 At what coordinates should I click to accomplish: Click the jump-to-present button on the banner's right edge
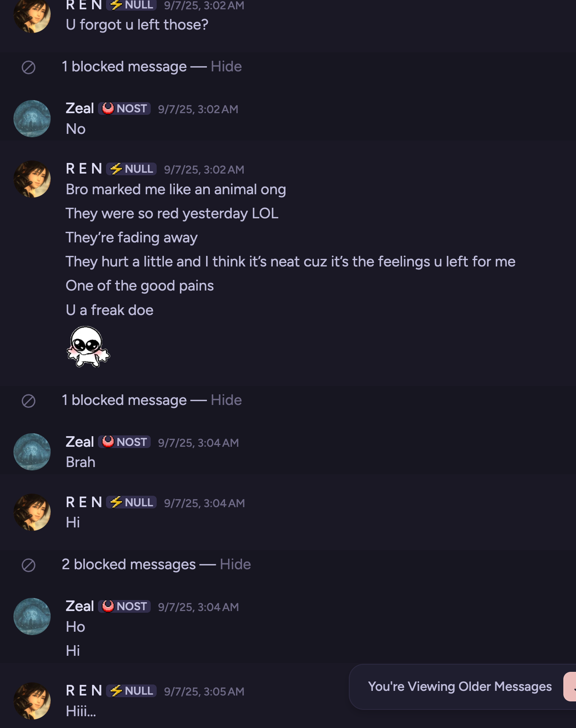click(570, 687)
